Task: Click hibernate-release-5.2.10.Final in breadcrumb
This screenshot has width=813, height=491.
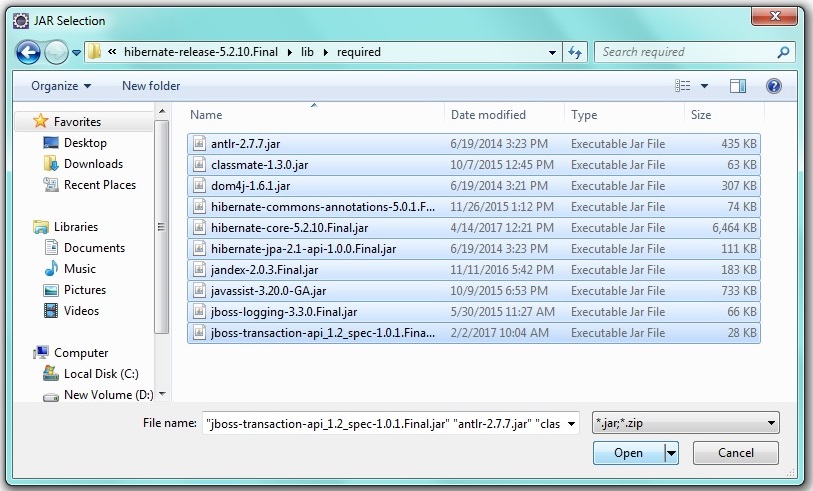Action: [x=201, y=52]
